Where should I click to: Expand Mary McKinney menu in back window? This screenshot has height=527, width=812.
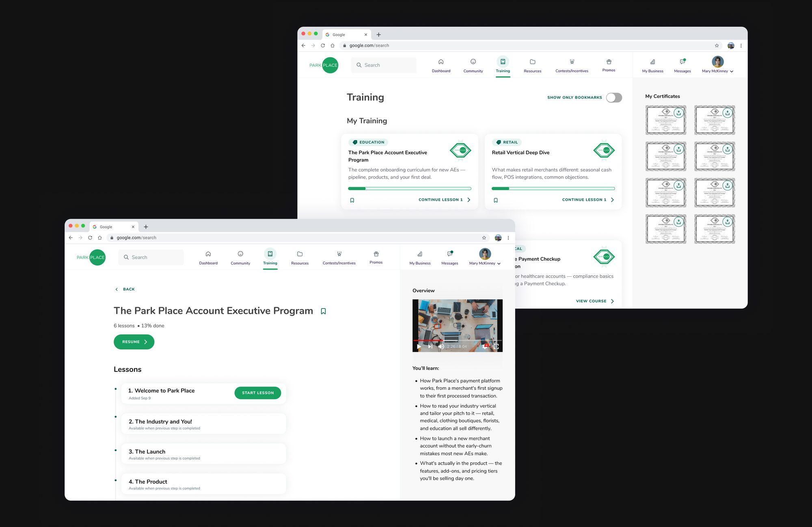tap(717, 65)
